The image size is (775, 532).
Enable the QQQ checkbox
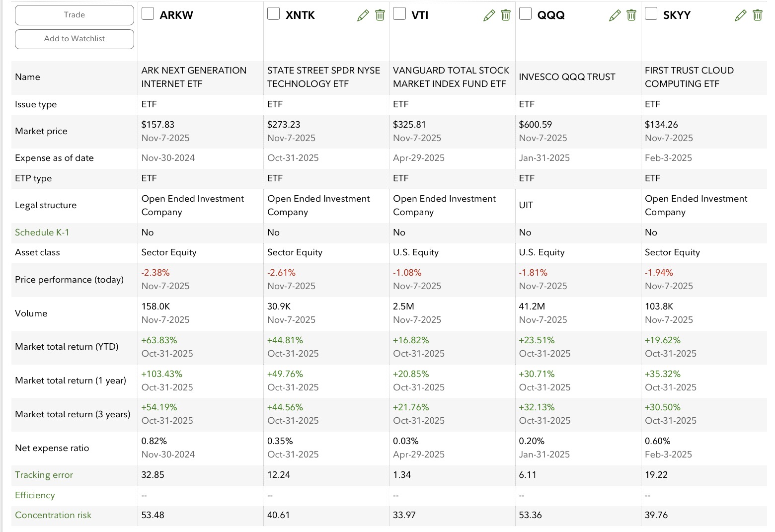(x=525, y=14)
